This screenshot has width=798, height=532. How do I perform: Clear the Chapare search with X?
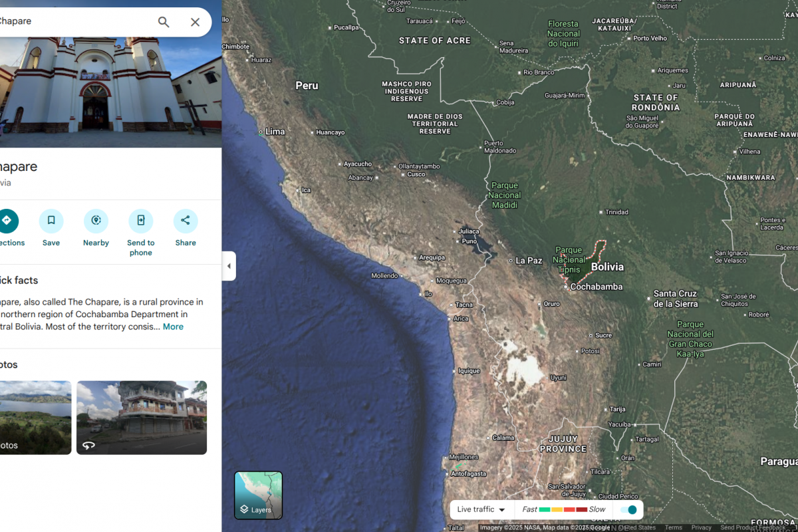click(195, 22)
